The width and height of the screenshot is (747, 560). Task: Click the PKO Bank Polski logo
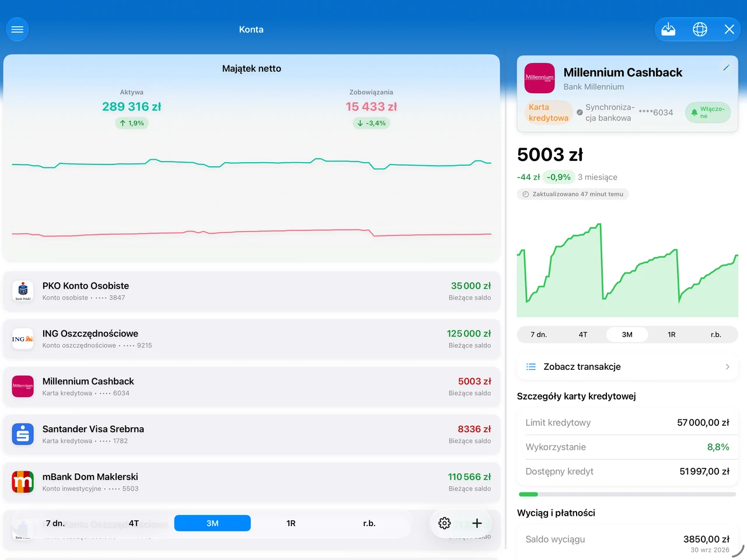click(23, 290)
